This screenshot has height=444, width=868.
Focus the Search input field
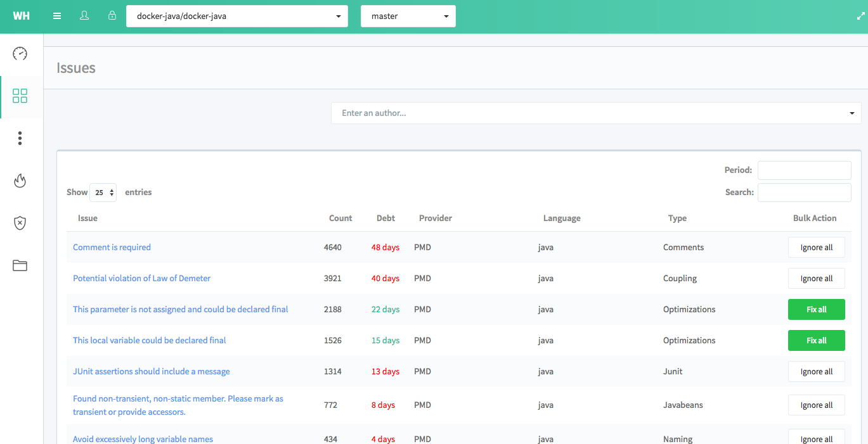click(x=804, y=193)
